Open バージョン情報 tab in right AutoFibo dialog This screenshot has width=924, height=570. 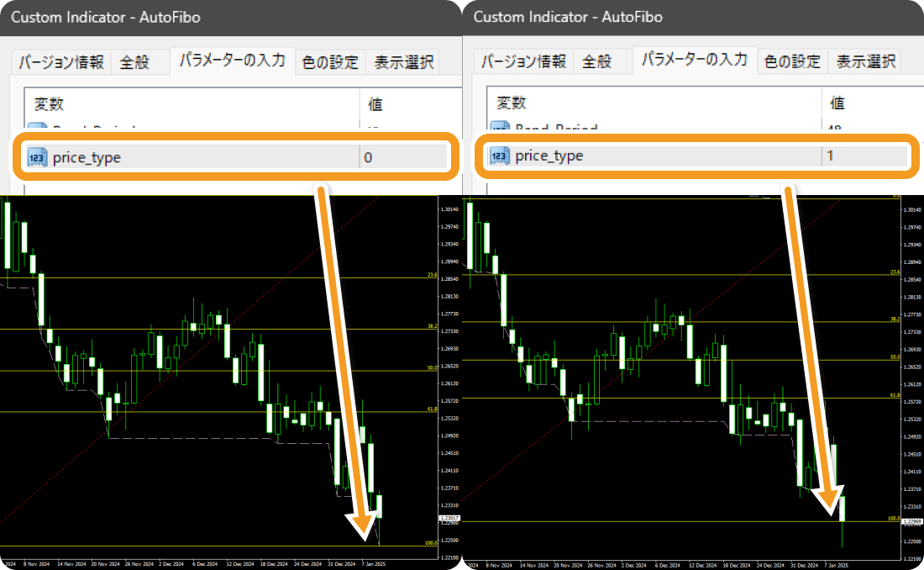tap(524, 61)
